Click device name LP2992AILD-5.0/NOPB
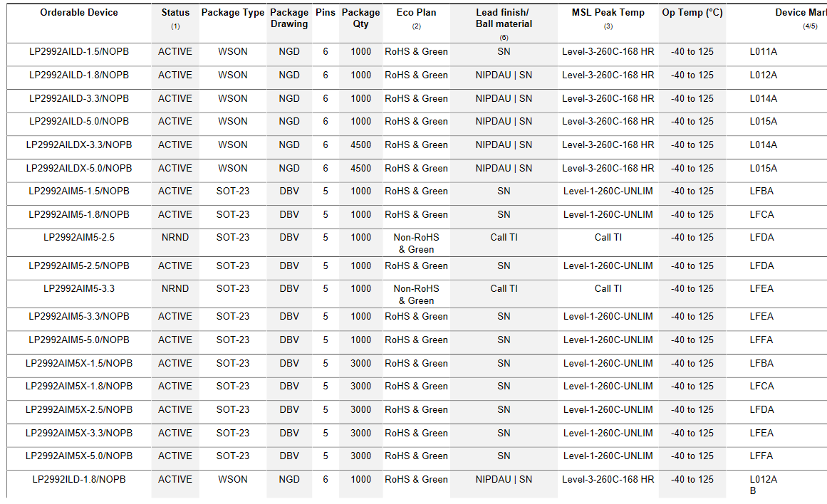827x504 pixels. (79, 121)
